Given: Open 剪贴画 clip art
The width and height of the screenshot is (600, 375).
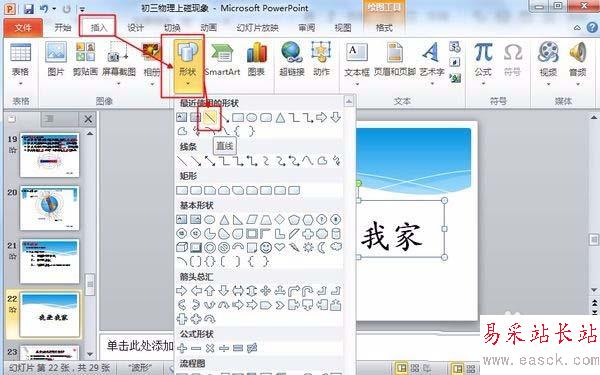Looking at the screenshot, I should [x=85, y=59].
